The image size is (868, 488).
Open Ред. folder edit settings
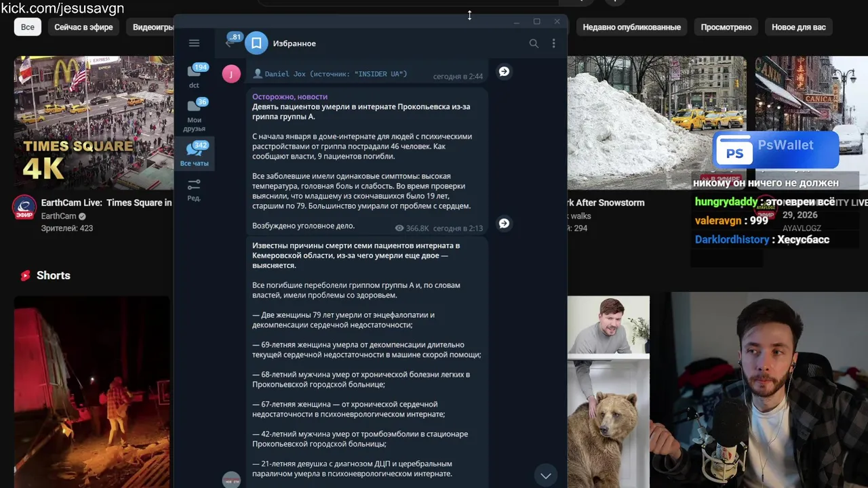[194, 190]
